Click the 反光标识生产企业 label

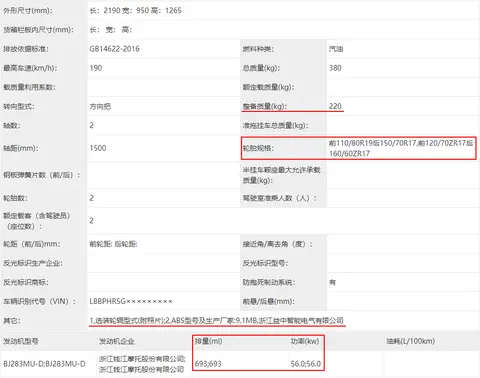point(33,263)
